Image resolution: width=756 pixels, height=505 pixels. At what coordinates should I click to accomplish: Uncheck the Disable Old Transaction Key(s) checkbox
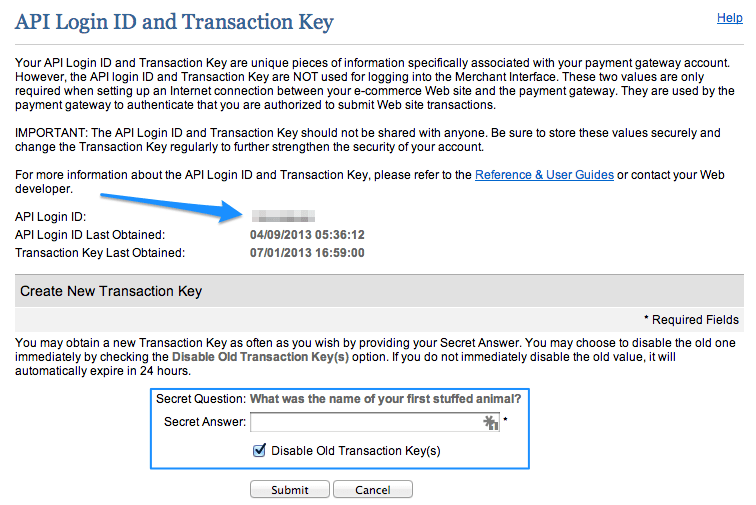(259, 450)
